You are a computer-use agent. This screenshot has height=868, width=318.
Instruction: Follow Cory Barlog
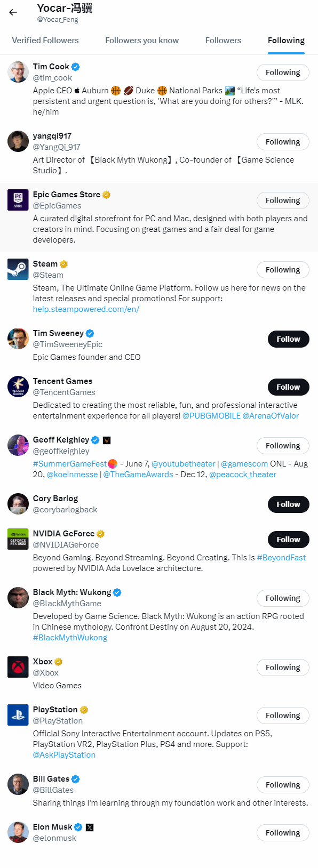click(288, 504)
